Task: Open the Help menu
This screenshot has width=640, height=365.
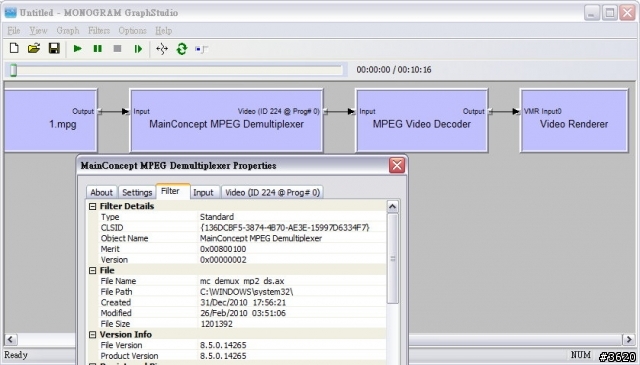Action: tap(163, 31)
